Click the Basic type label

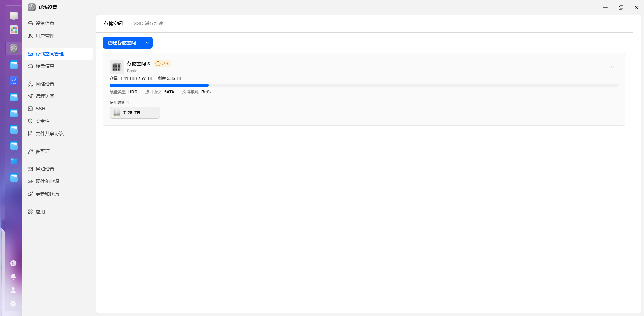click(132, 71)
